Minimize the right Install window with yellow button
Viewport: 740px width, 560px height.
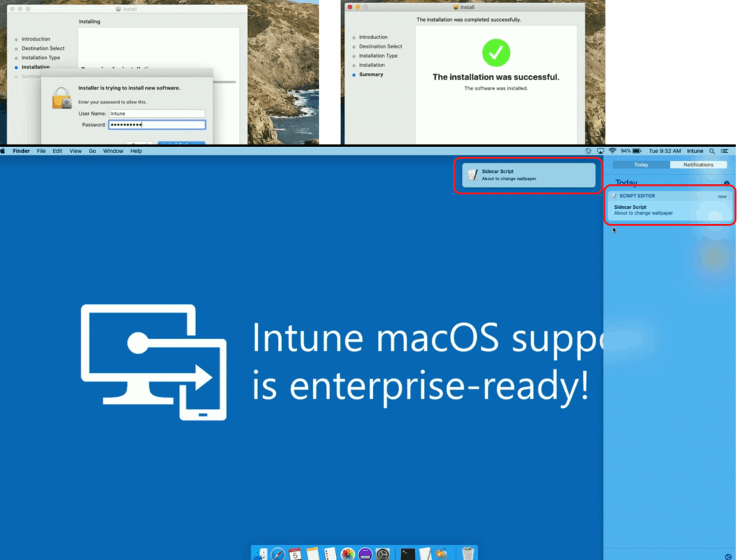pyautogui.click(x=358, y=7)
